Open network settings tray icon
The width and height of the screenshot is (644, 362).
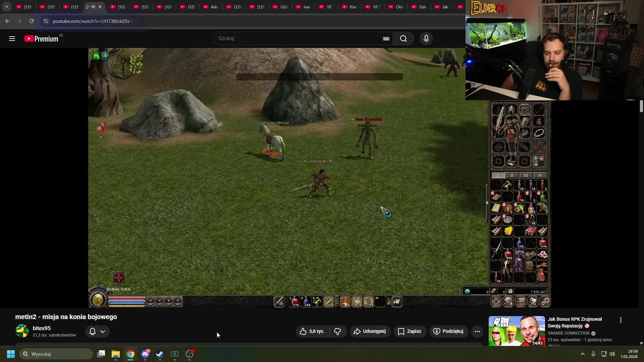point(604,354)
